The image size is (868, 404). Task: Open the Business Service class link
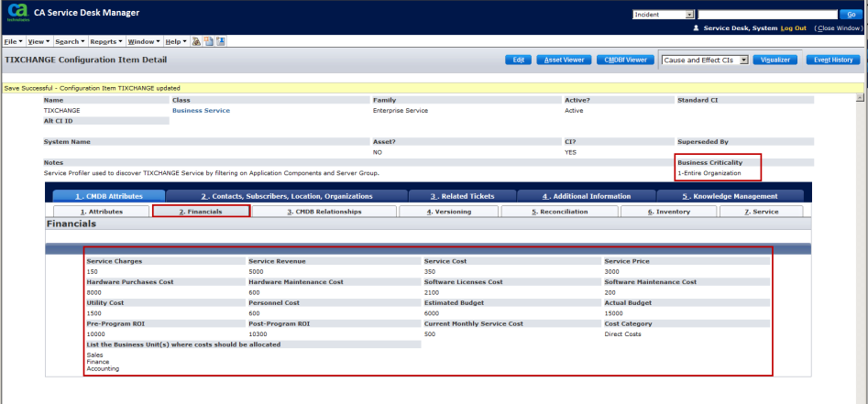(x=201, y=111)
